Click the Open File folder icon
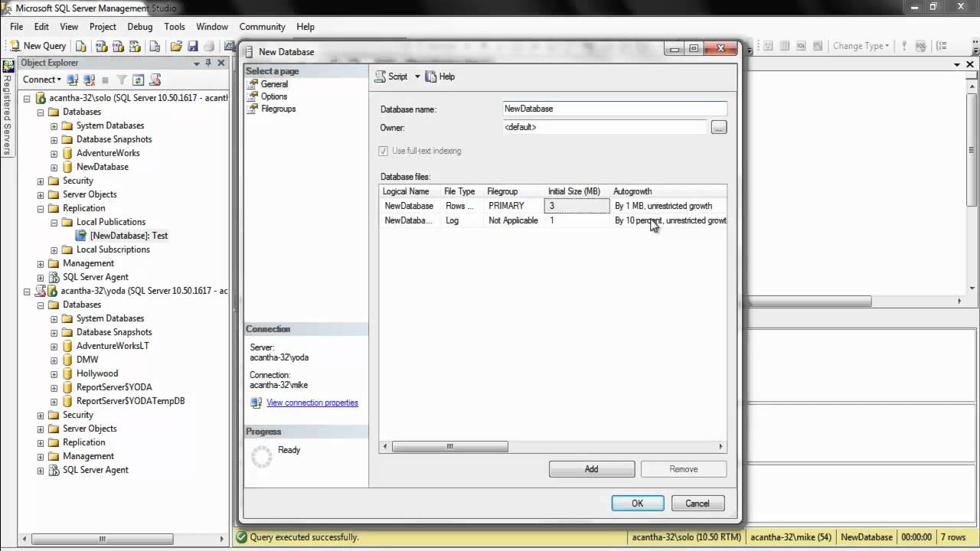Viewport: 980px width, 551px height. (176, 46)
